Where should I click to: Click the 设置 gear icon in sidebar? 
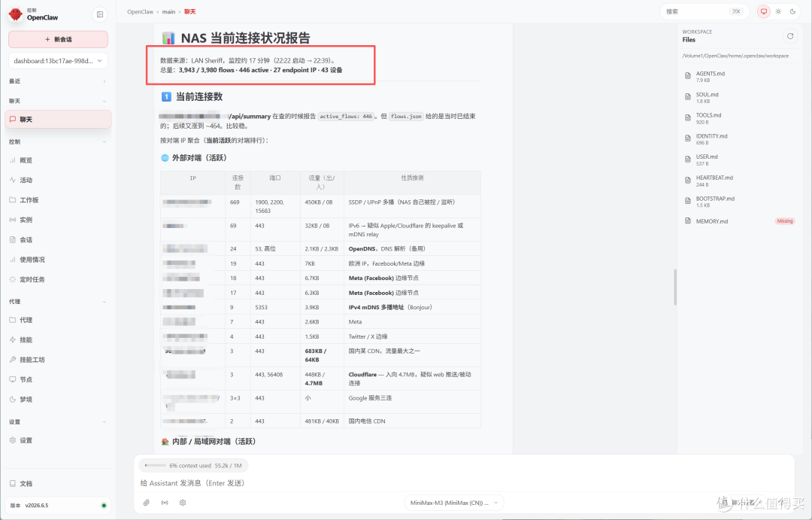tap(13, 440)
